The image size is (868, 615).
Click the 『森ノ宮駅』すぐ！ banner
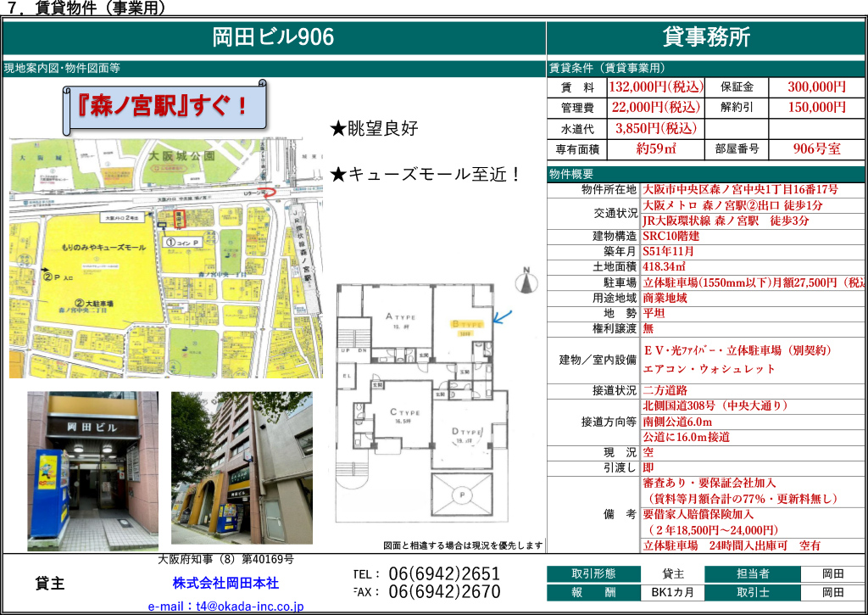(166, 107)
